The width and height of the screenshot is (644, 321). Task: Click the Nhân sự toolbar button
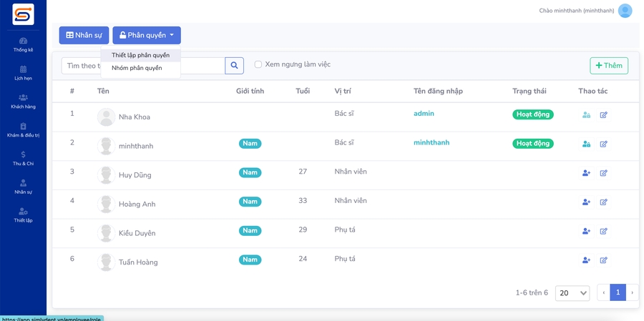pos(84,35)
